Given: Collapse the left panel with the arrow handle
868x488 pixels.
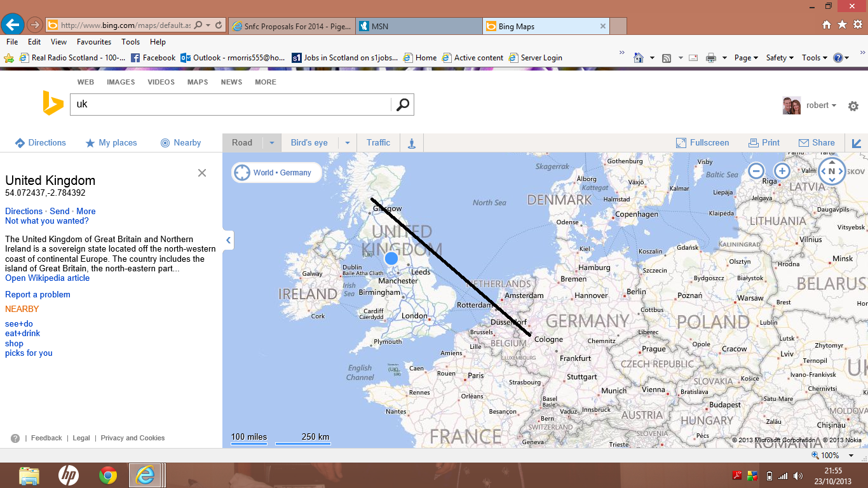Looking at the screenshot, I should pyautogui.click(x=228, y=240).
